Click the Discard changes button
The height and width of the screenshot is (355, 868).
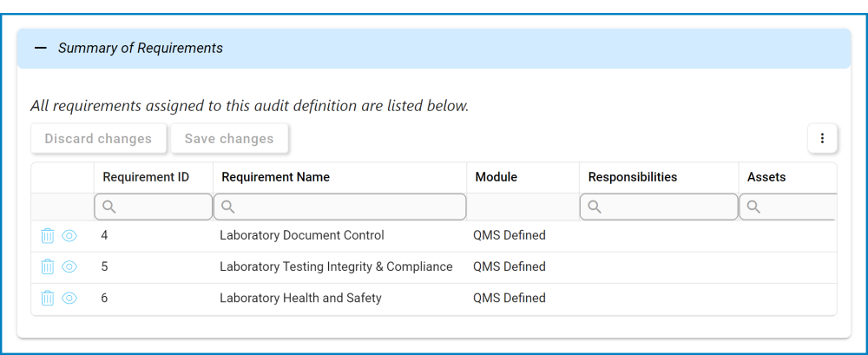98,139
